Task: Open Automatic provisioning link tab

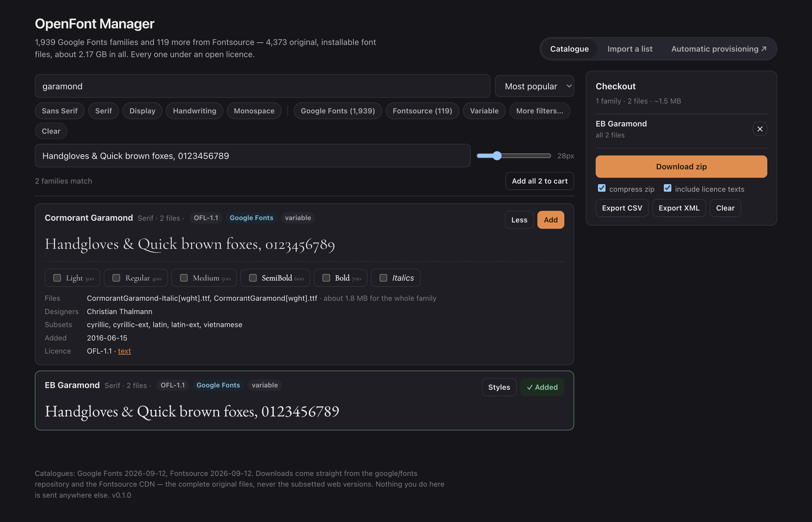Action: [719, 49]
